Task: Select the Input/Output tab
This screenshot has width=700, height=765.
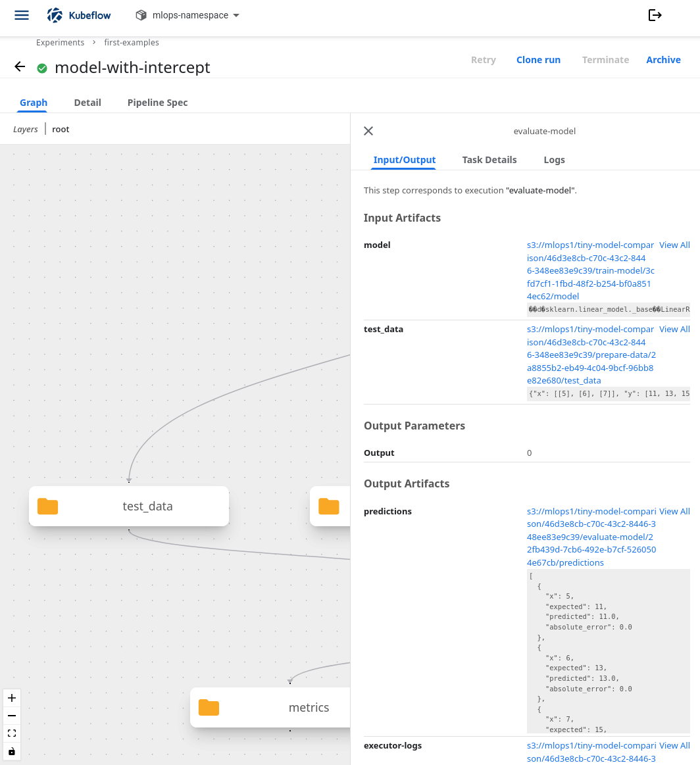Action: tap(404, 160)
